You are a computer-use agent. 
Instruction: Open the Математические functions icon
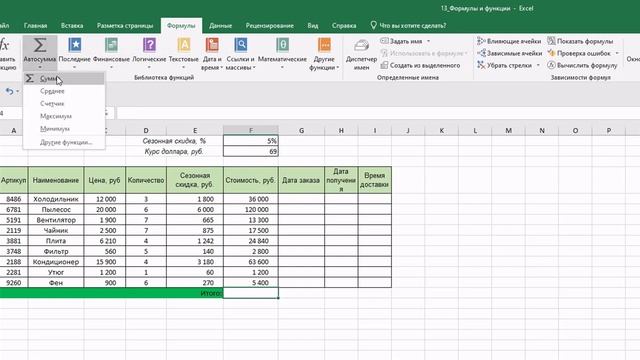click(282, 45)
